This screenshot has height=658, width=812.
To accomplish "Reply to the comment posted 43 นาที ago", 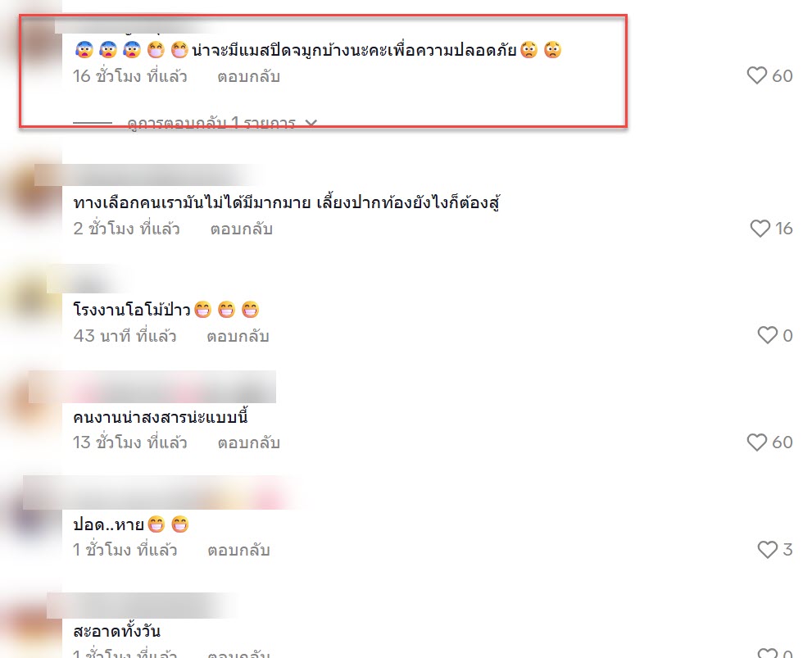I will pos(238,336).
